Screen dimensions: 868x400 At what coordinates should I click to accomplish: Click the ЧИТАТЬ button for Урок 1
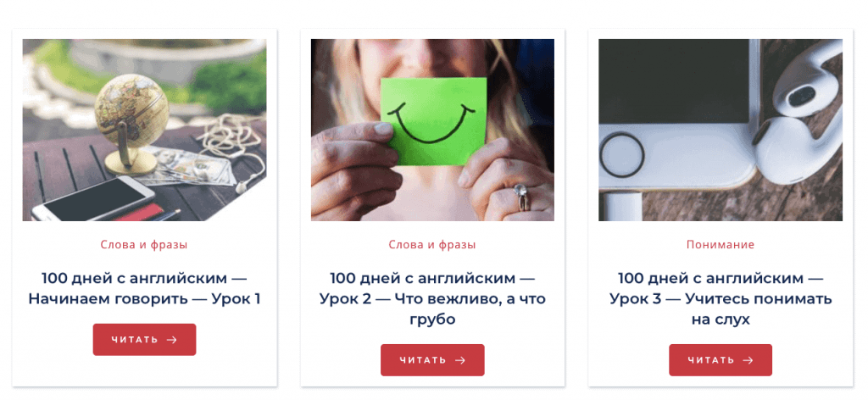[144, 340]
